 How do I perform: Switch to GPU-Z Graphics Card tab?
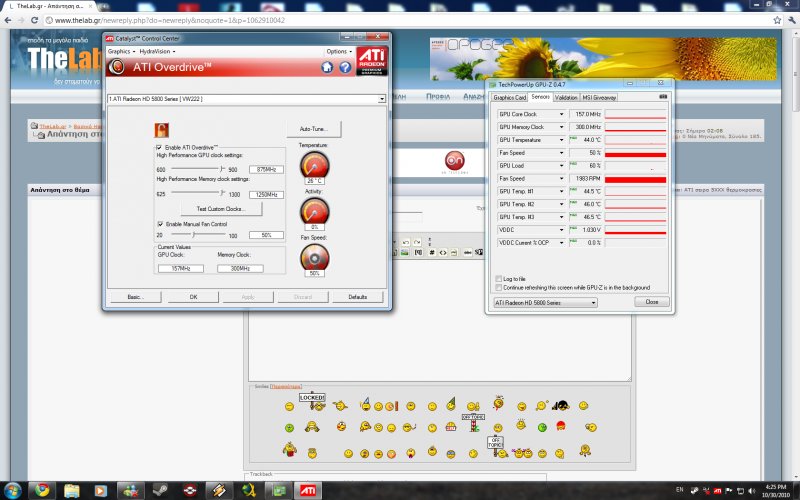tap(509, 97)
